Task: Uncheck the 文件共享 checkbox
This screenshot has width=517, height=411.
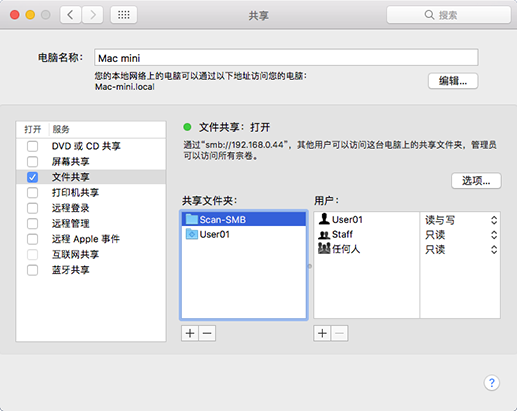Action: pyautogui.click(x=32, y=177)
